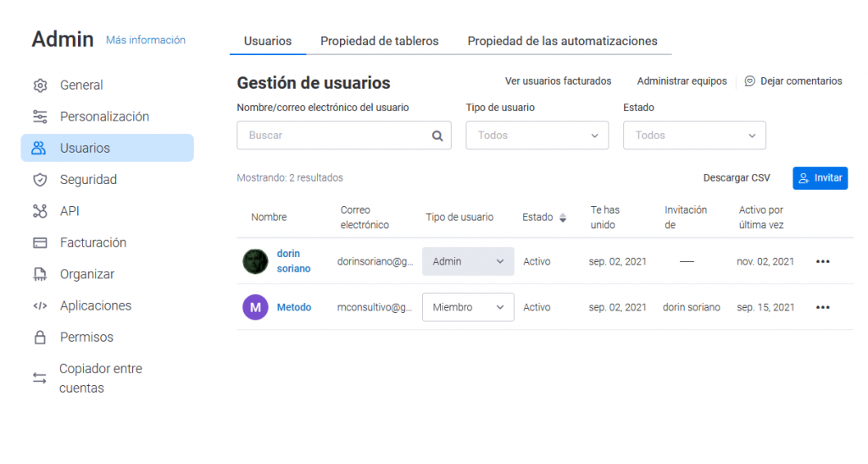Switch to Propiedad de las automatizaciones tab
The image size is (868, 464).
click(562, 41)
